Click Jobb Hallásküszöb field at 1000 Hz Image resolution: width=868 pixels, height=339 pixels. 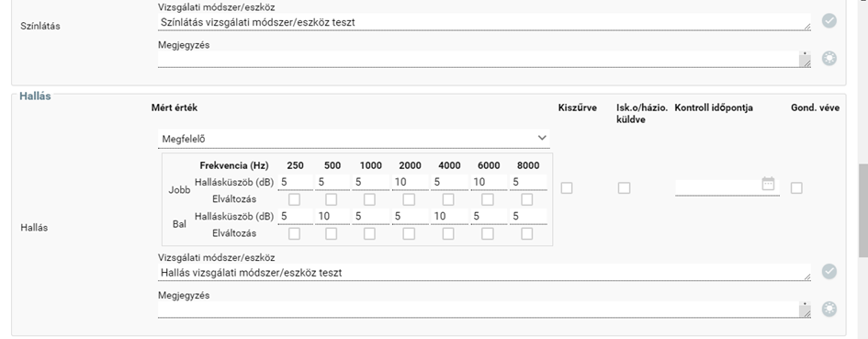pyautogui.click(x=371, y=182)
